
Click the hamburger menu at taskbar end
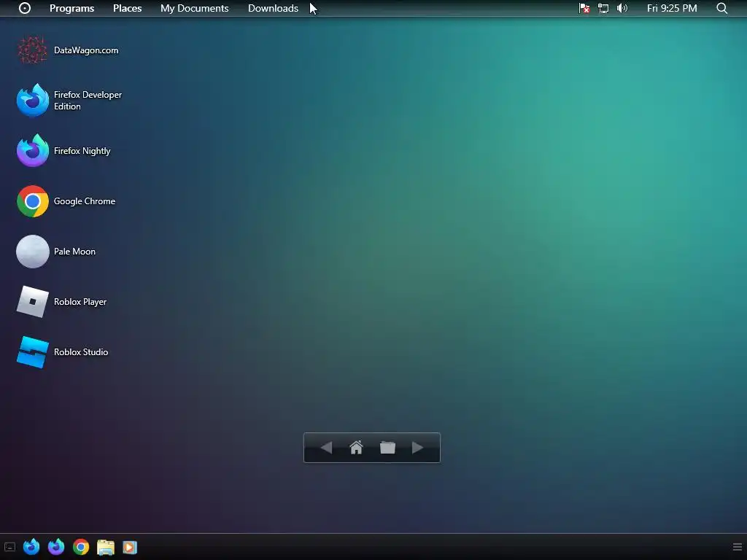(x=738, y=547)
